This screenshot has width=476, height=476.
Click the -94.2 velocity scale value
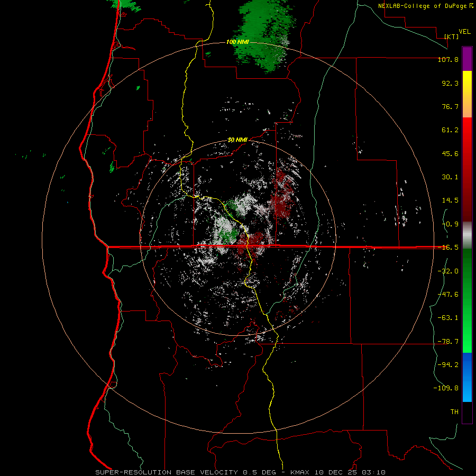click(x=448, y=365)
